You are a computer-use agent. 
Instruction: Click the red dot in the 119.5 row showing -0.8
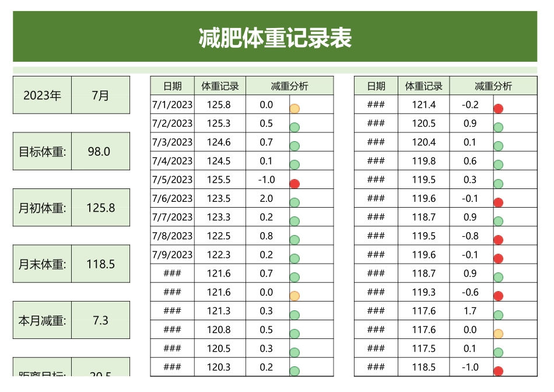click(x=499, y=240)
